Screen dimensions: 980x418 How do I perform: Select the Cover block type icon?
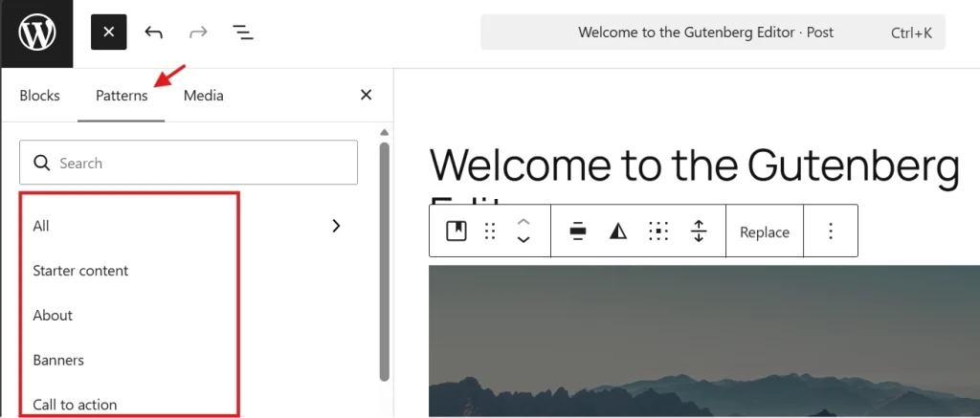pos(457,231)
